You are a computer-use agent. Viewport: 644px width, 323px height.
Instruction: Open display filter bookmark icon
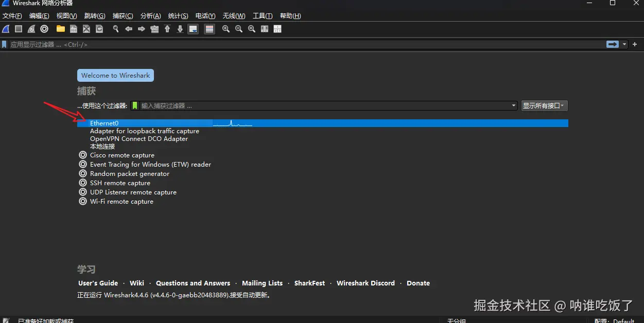5,45
